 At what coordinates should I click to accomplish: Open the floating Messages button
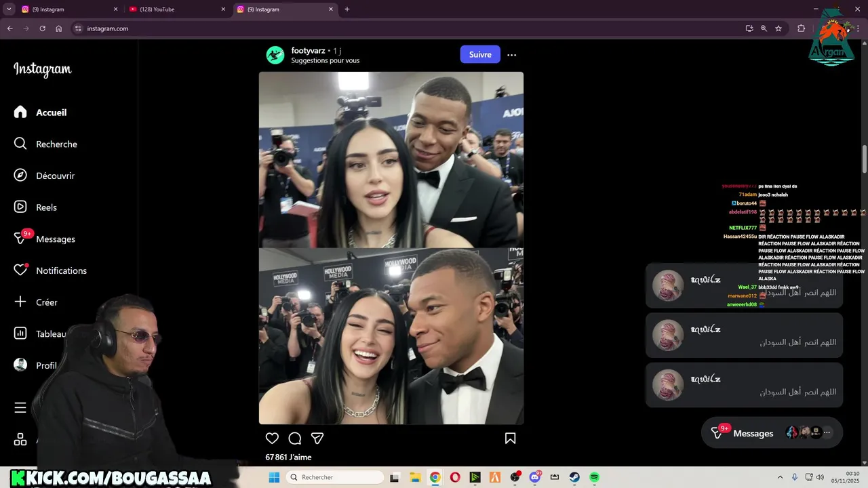[x=772, y=433]
